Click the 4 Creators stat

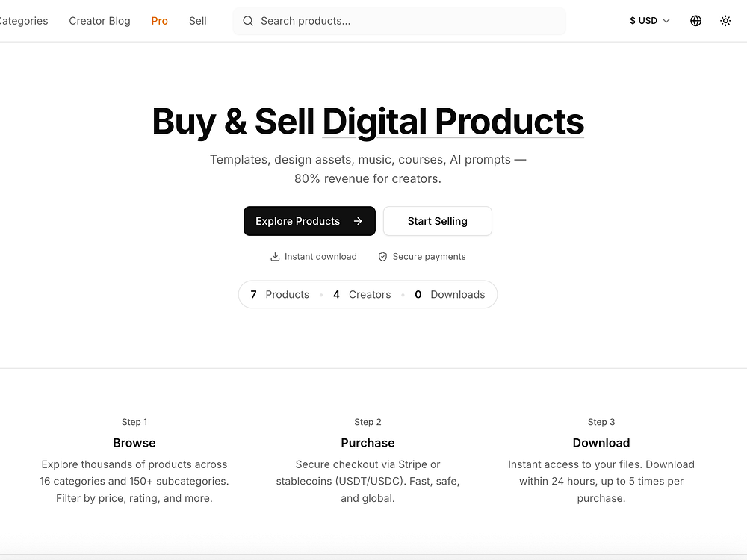click(x=362, y=295)
